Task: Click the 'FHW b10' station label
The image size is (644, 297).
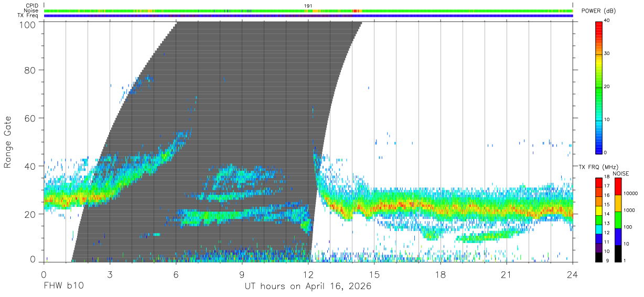Action: pyautogui.click(x=63, y=287)
